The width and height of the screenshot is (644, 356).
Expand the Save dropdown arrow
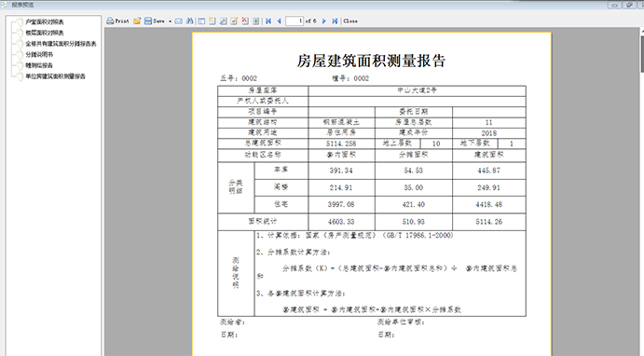(x=170, y=21)
